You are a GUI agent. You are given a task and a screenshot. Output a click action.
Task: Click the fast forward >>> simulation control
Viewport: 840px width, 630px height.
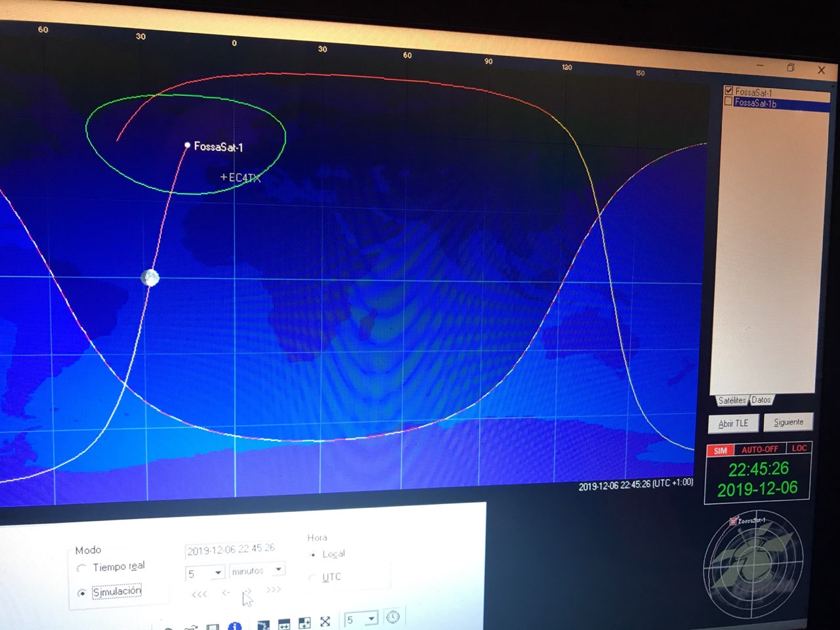click(x=274, y=589)
